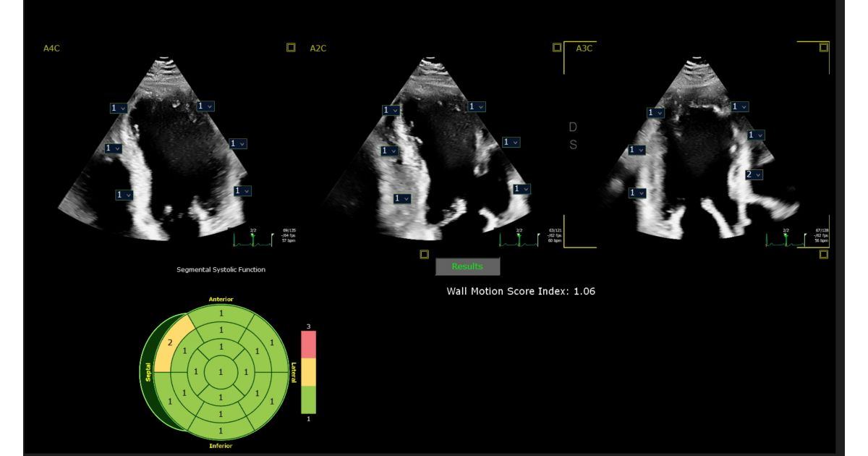The height and width of the screenshot is (456, 868).
Task: Open the A3C dropdown showing score 2
Action: [754, 174]
